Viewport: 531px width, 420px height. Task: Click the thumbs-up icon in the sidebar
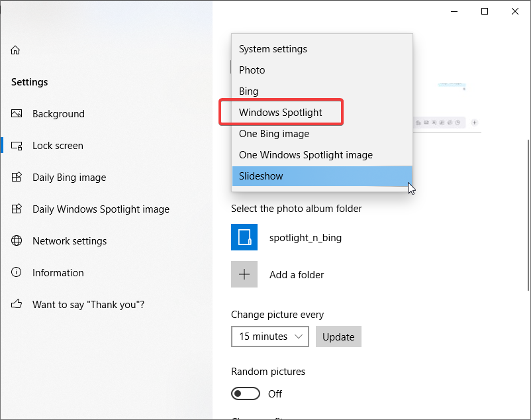click(x=17, y=304)
